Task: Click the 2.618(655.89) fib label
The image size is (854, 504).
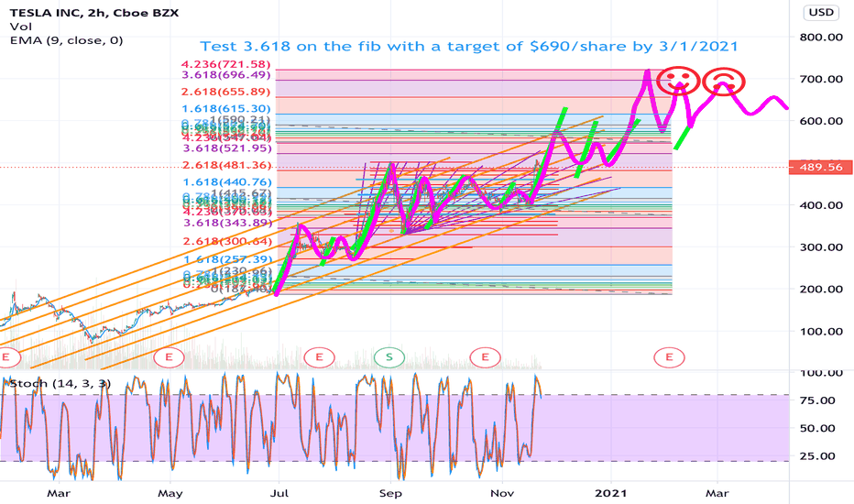Action: pos(227,92)
